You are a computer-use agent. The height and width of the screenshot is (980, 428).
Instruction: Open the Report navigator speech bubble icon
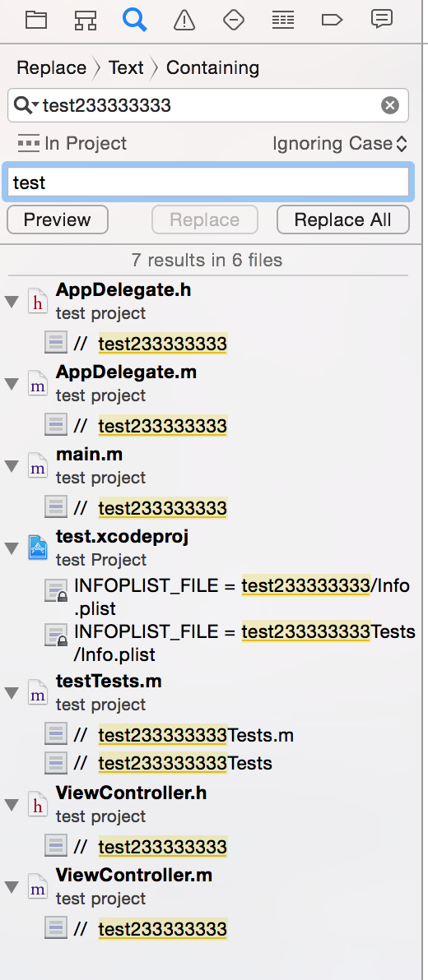click(x=381, y=20)
